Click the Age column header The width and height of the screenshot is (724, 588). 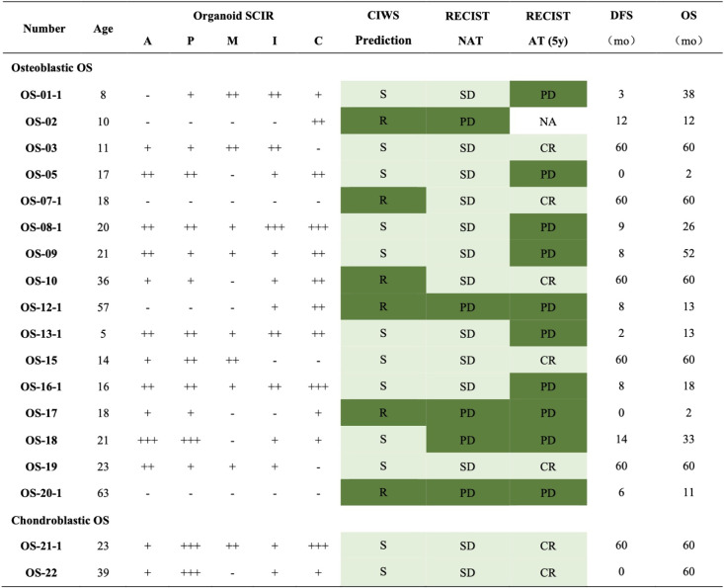[x=103, y=29]
